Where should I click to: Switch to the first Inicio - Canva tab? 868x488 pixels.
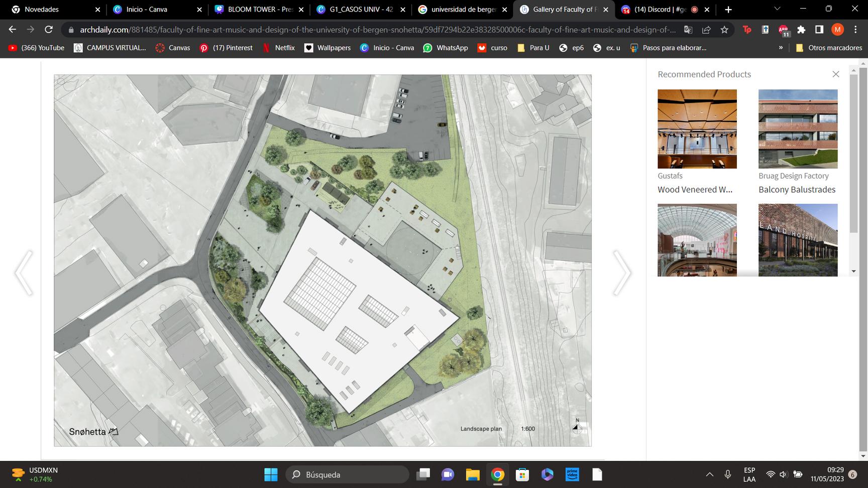click(157, 10)
